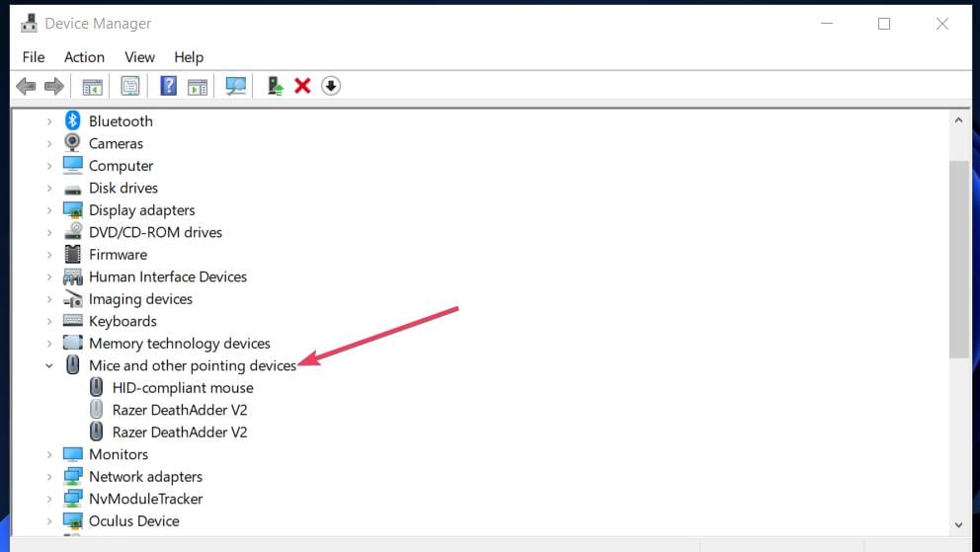This screenshot has width=980, height=552.
Task: Click the Memory technology devices icon
Action: pyautogui.click(x=72, y=343)
